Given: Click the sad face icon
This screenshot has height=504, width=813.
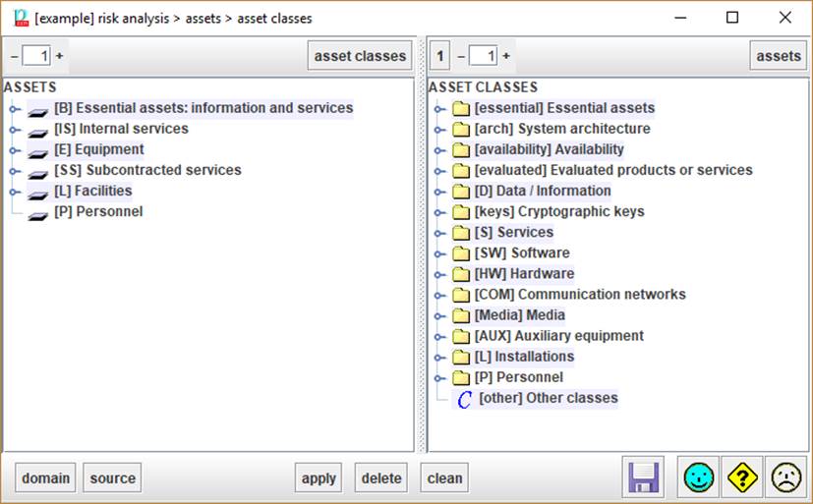Looking at the screenshot, I should (x=784, y=477).
